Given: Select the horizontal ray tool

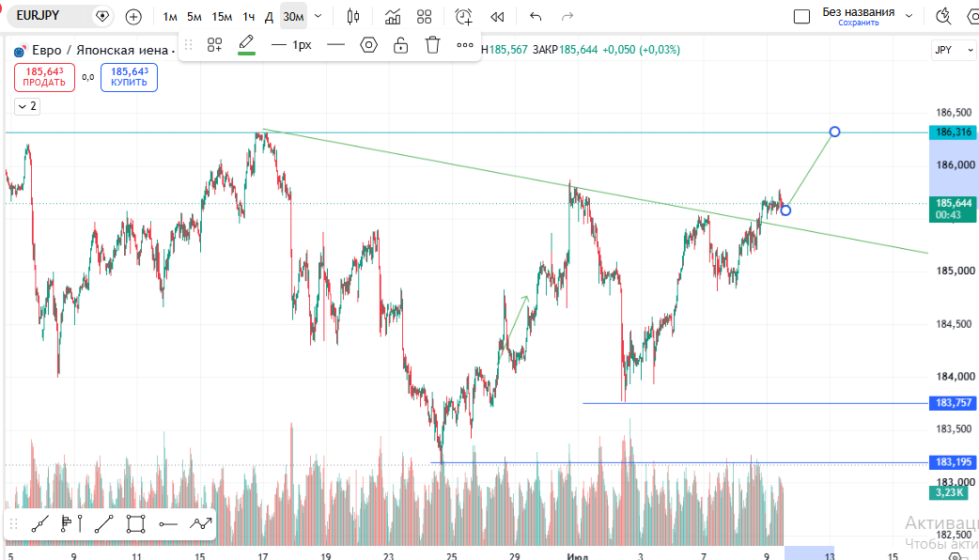Looking at the screenshot, I should click(168, 524).
